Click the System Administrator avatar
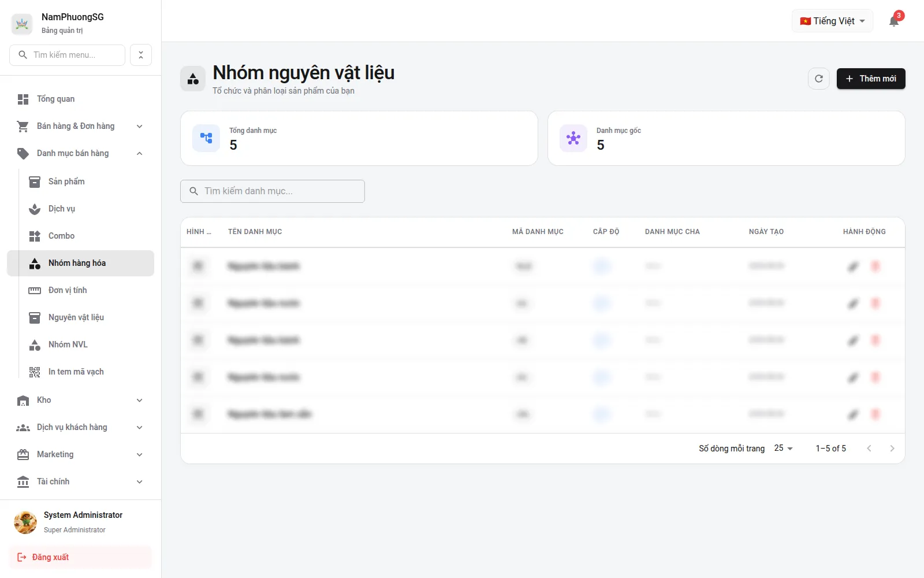 pyautogui.click(x=25, y=523)
